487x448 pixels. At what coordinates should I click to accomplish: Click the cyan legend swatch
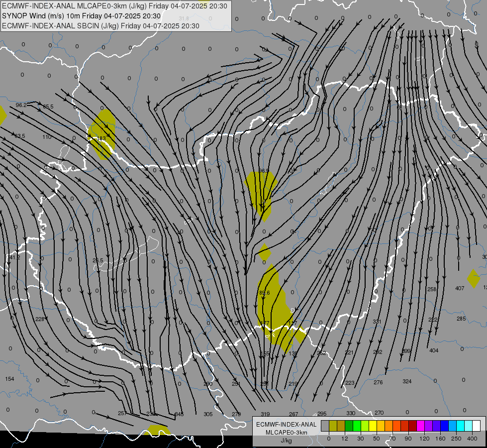pyautogui.click(x=461, y=426)
